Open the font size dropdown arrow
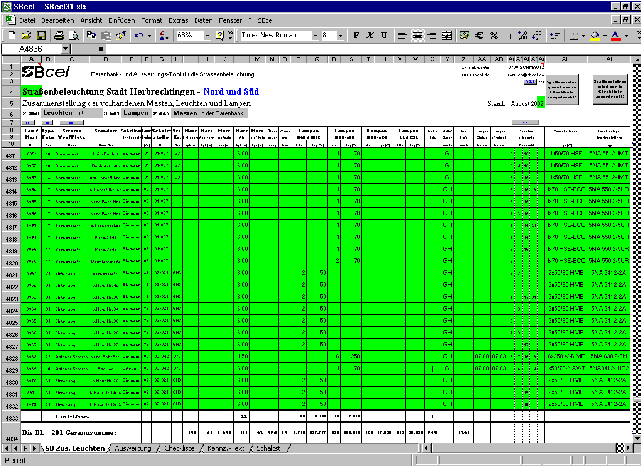Viewport: 642px width, 466px height. click(x=340, y=36)
